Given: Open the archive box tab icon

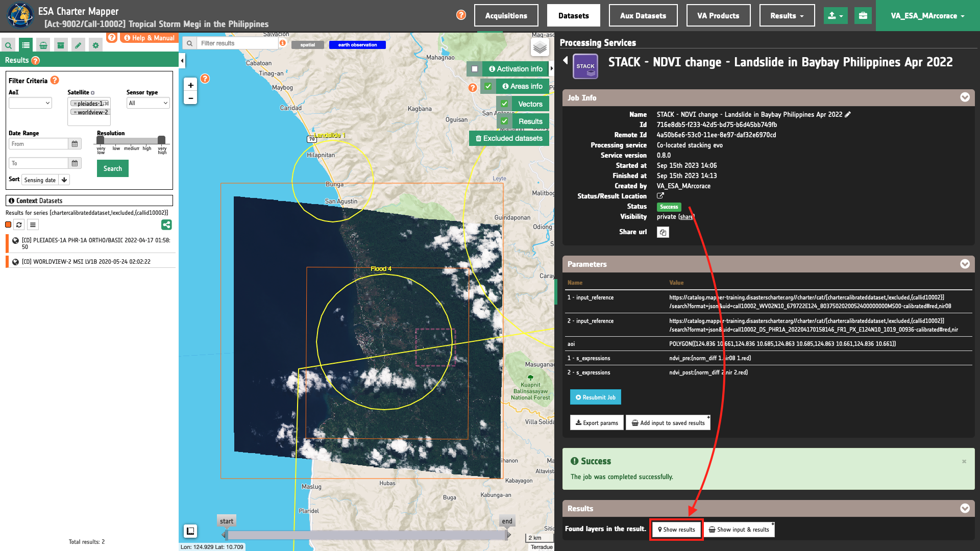Looking at the screenshot, I should [x=61, y=45].
